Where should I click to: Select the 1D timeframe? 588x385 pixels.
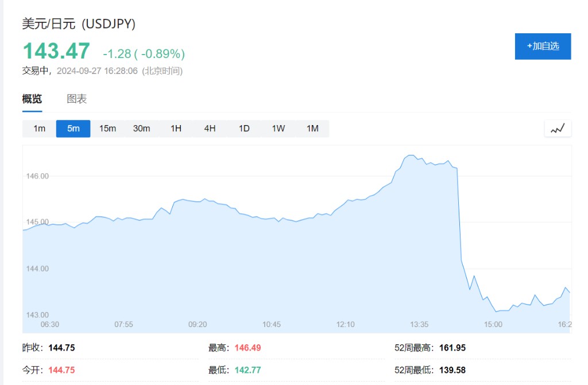pos(244,129)
